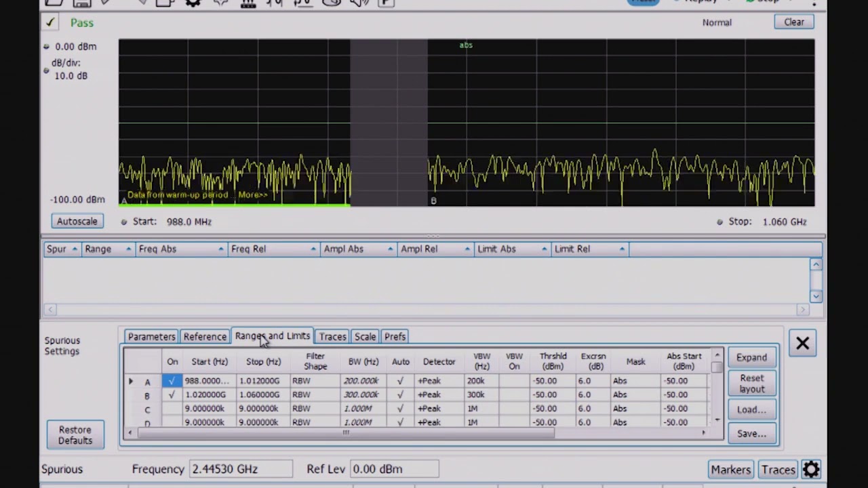Click the spur results list scroll-up arrow
This screenshot has height=488, width=868.
coord(816,264)
